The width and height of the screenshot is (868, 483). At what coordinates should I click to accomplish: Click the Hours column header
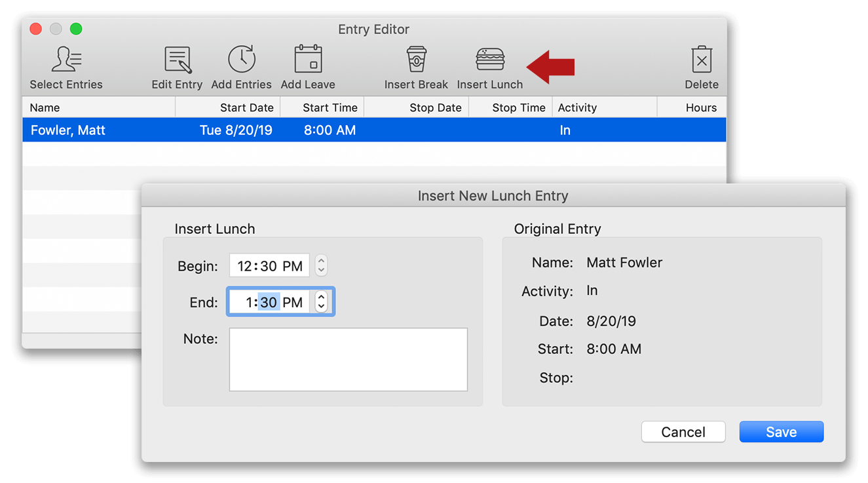pyautogui.click(x=701, y=107)
